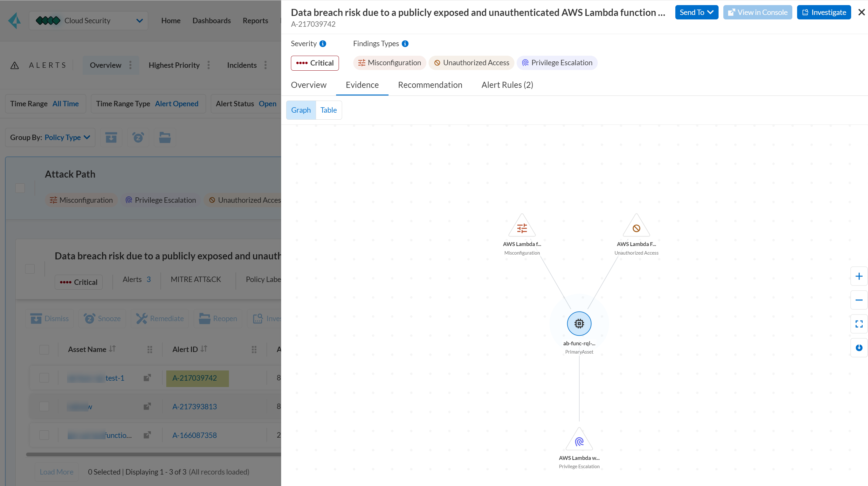Open alert link A-166087358
The image size is (868, 486).
(194, 435)
